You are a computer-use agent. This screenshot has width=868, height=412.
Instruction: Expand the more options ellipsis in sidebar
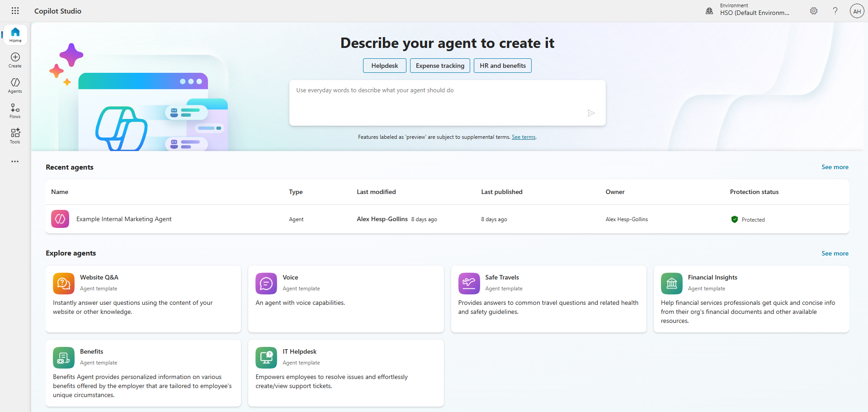click(x=15, y=161)
